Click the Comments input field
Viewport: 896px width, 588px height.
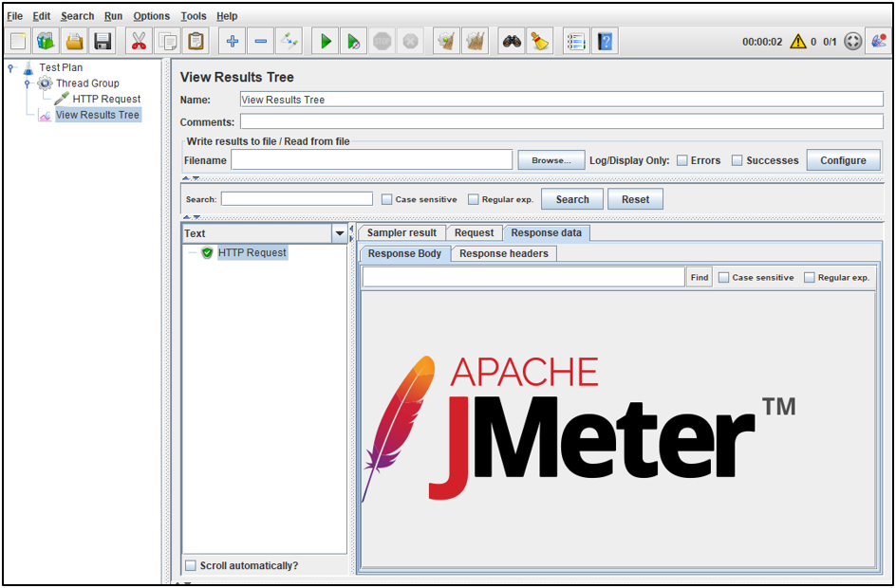tap(562, 121)
